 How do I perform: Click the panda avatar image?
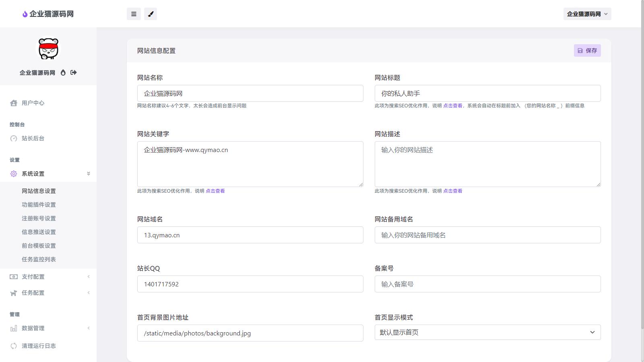(x=48, y=49)
